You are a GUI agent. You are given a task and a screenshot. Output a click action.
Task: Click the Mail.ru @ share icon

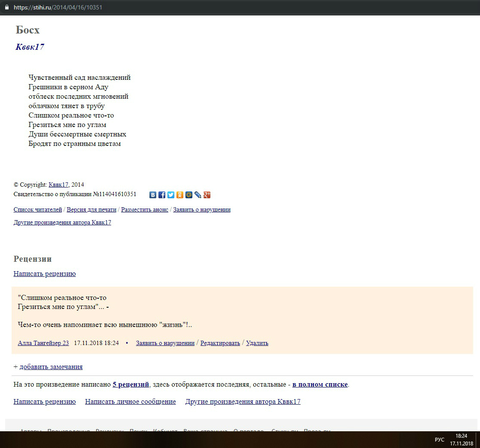point(189,195)
